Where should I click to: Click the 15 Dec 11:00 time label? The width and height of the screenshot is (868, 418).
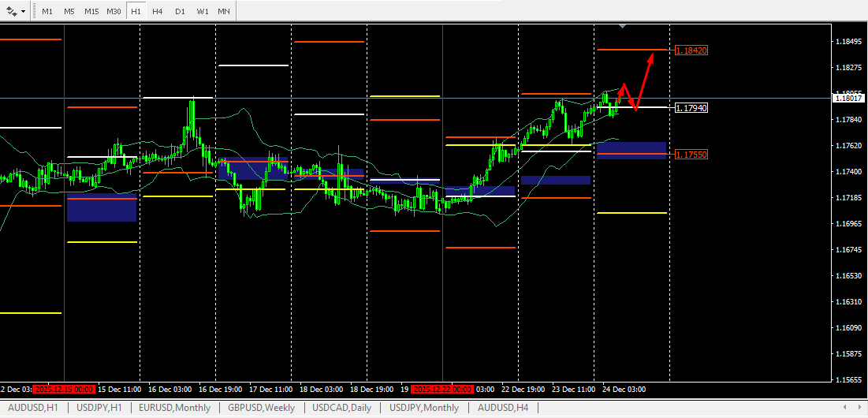coord(119,389)
